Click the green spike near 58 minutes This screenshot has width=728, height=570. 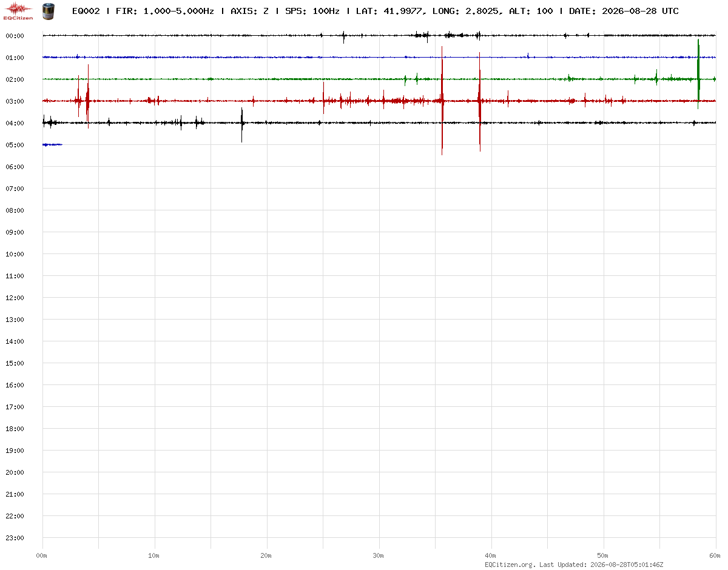tap(698, 74)
